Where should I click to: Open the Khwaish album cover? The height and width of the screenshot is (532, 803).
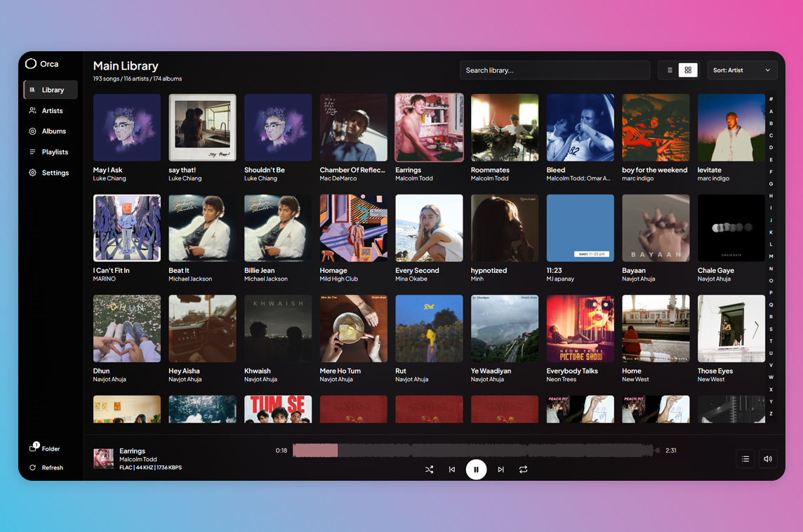coord(278,328)
